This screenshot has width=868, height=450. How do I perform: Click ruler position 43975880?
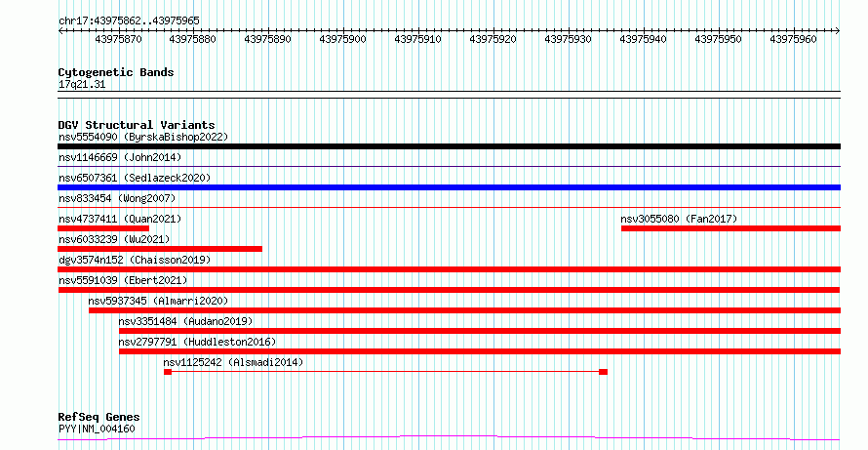[x=193, y=39]
